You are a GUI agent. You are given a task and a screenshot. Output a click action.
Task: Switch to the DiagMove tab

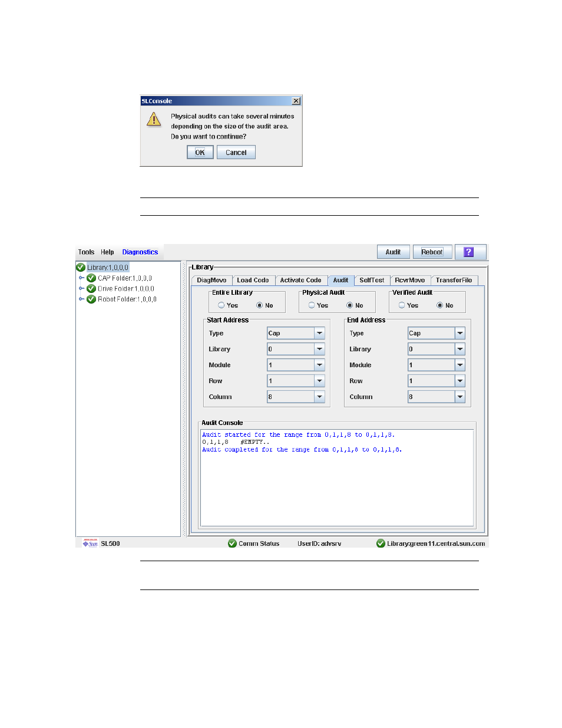point(211,281)
